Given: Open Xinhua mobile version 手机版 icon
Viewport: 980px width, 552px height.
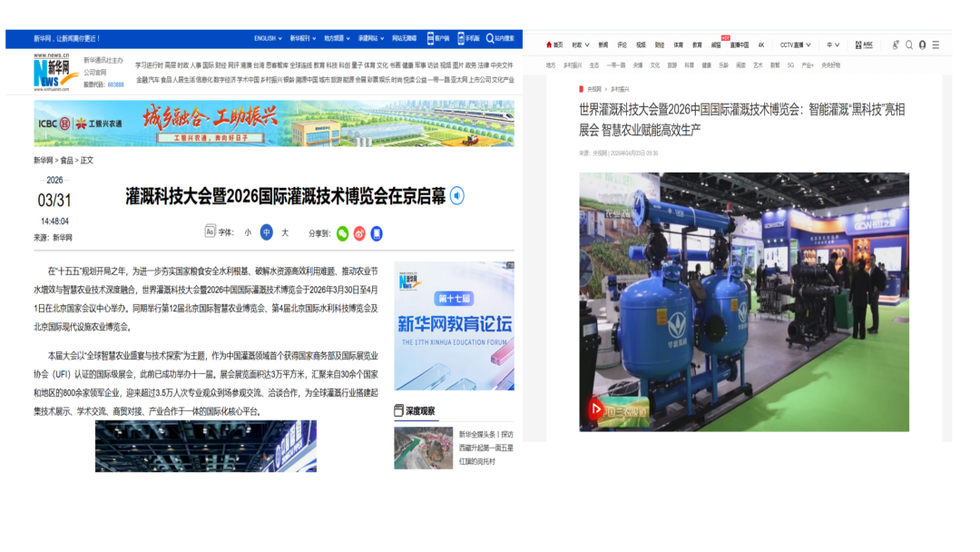Looking at the screenshot, I should pyautogui.click(x=468, y=38).
